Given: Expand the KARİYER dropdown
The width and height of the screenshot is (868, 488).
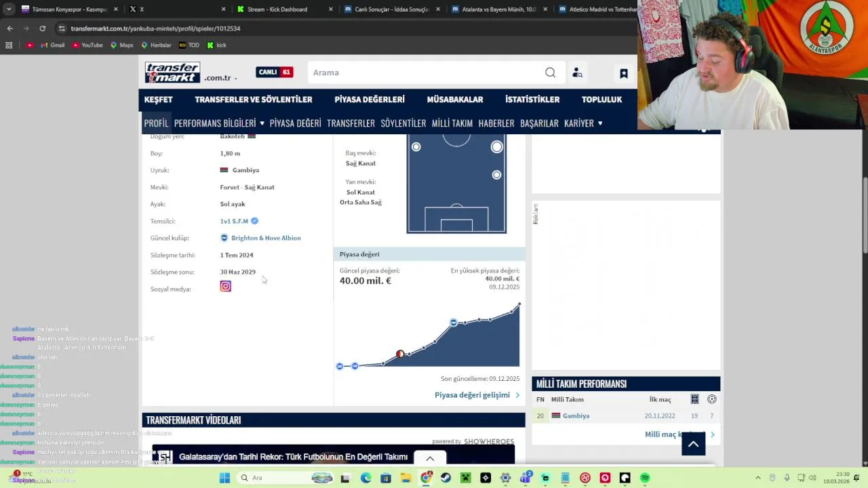Looking at the screenshot, I should (x=583, y=123).
